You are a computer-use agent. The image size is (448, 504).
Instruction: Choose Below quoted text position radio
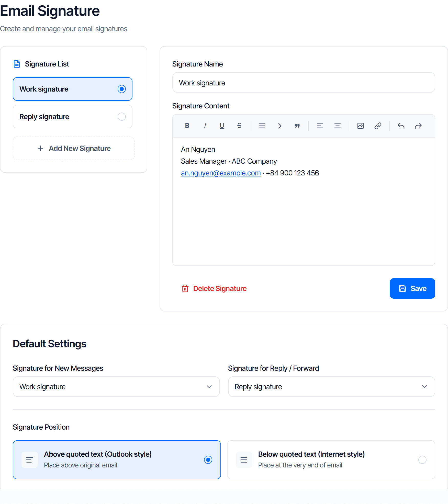tap(422, 460)
